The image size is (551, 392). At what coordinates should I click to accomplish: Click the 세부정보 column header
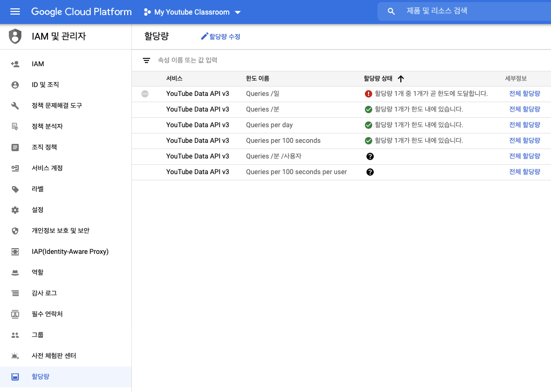tap(516, 79)
